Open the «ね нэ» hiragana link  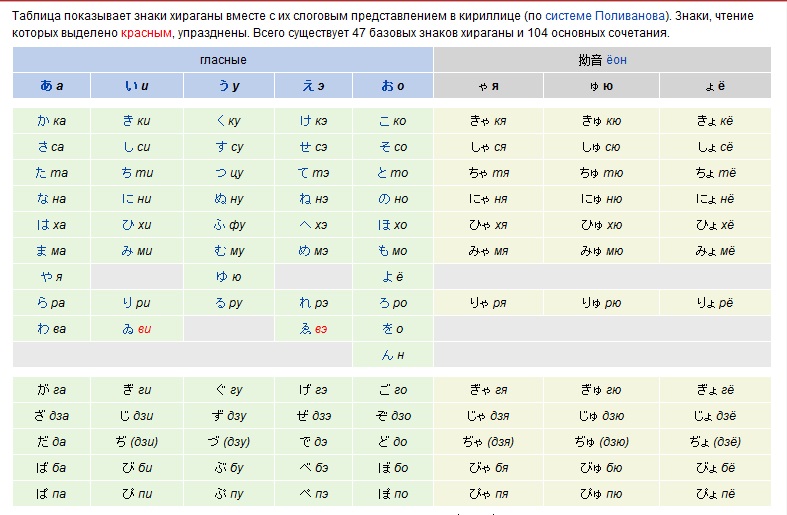[314, 199]
